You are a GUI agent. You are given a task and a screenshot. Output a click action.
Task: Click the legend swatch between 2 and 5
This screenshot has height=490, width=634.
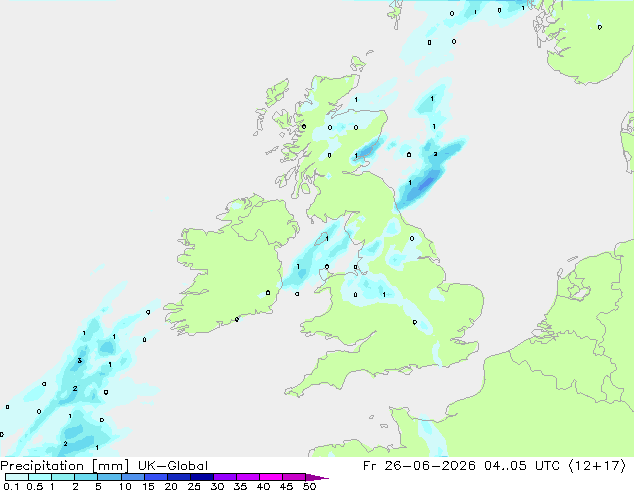86,477
